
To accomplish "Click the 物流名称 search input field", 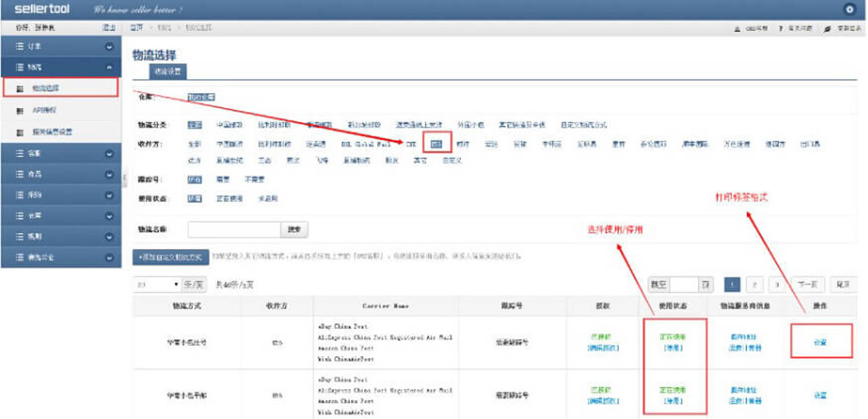I will [x=234, y=230].
